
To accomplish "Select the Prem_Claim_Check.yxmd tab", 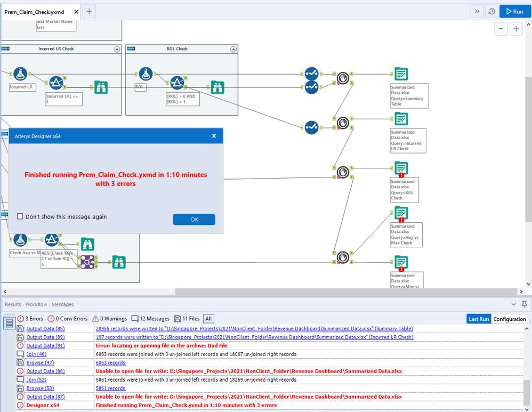I will (x=34, y=12).
